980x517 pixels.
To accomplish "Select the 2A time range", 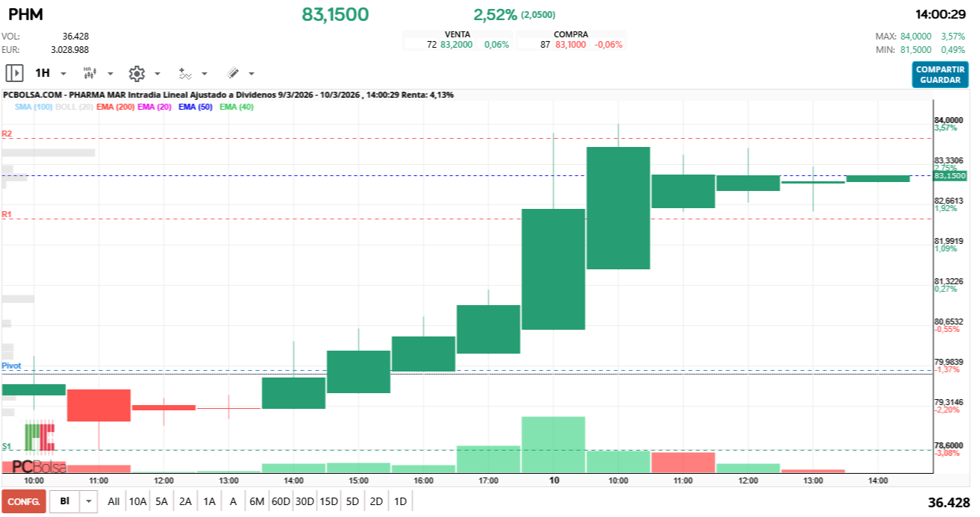I will [x=186, y=501].
